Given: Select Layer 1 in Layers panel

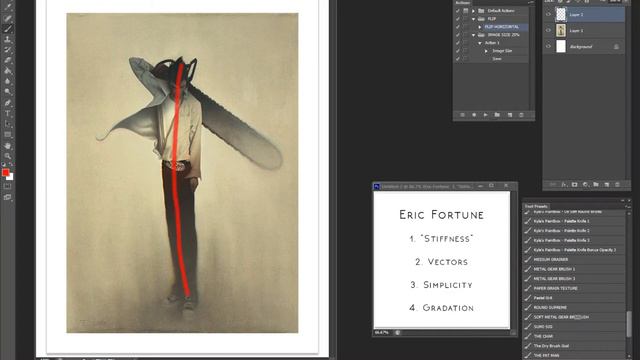Looking at the screenshot, I should click(x=584, y=31).
